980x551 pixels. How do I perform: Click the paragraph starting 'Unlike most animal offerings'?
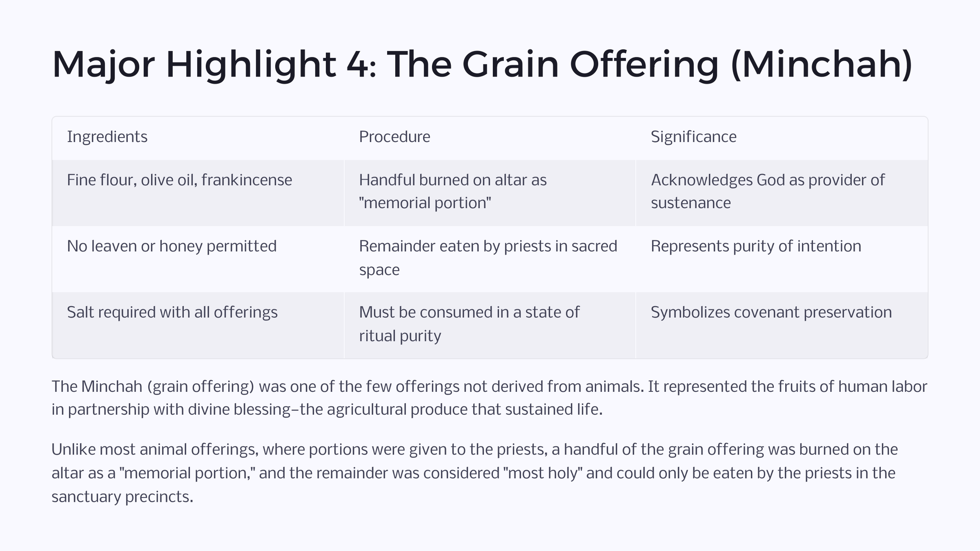pos(474,473)
